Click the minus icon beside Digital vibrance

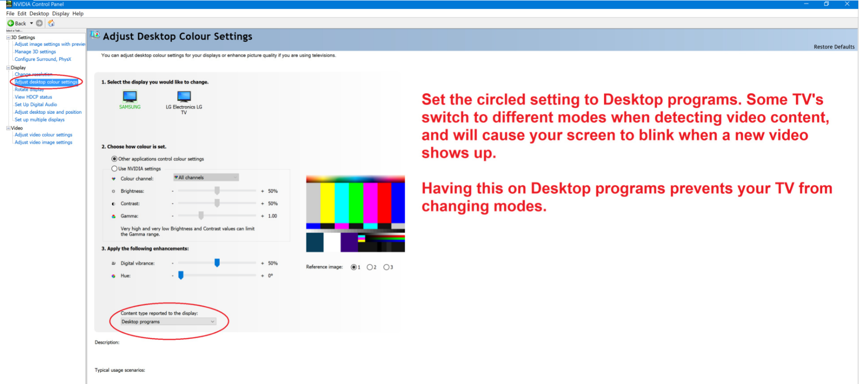pos(173,263)
